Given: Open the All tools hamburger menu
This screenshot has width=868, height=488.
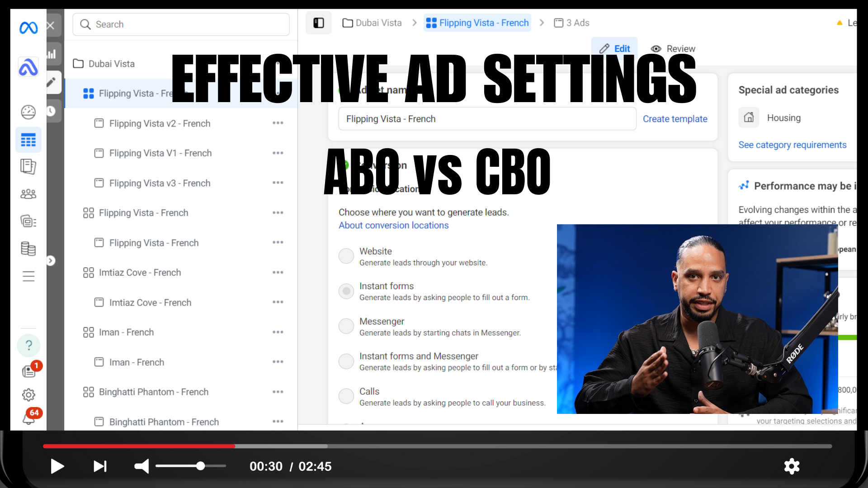Looking at the screenshot, I should click(x=28, y=276).
